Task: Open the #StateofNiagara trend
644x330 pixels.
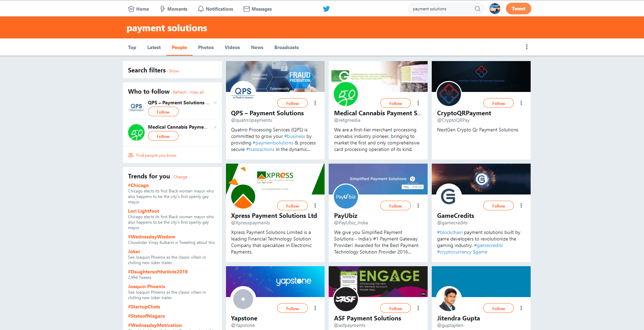Action: point(146,316)
